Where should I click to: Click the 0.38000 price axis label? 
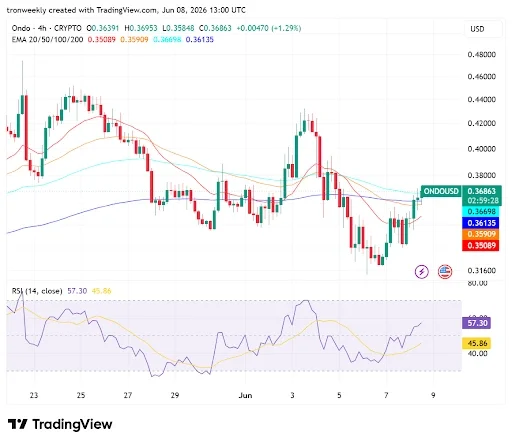[482, 175]
